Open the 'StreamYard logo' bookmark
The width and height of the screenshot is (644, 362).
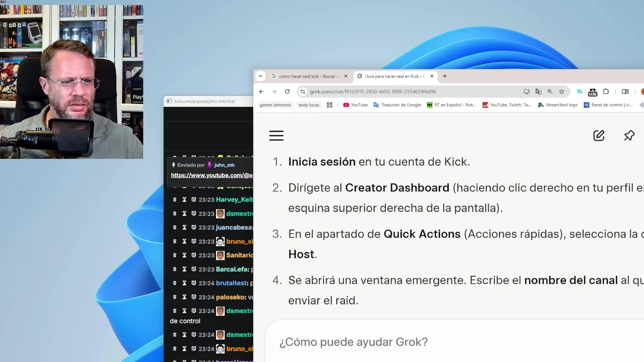[x=558, y=105]
